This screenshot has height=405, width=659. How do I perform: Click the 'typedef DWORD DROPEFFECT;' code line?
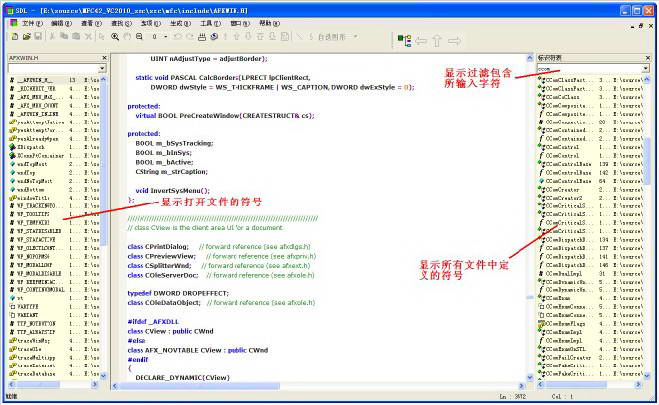click(178, 293)
